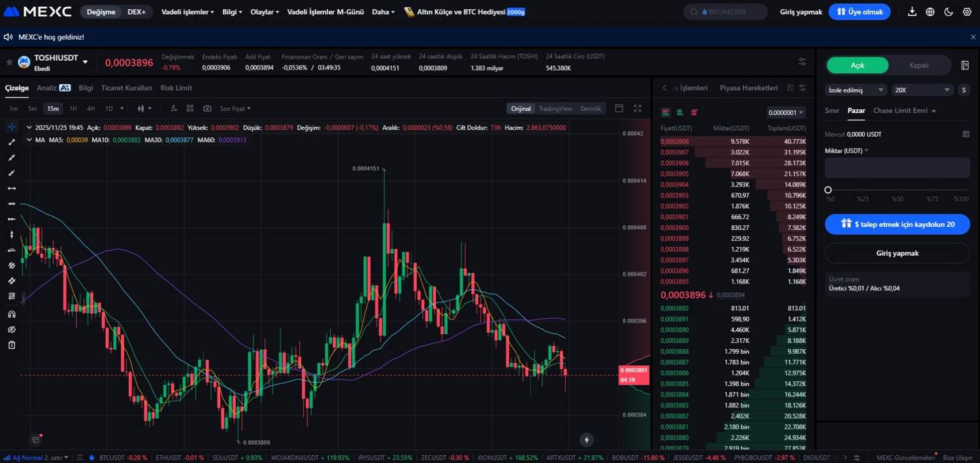Select the Sınır order type tab

tap(832, 111)
